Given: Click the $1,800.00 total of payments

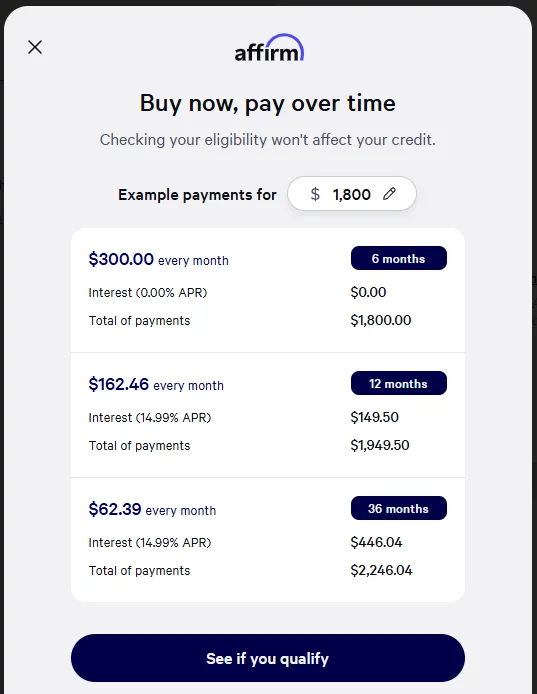Looking at the screenshot, I should tap(381, 320).
